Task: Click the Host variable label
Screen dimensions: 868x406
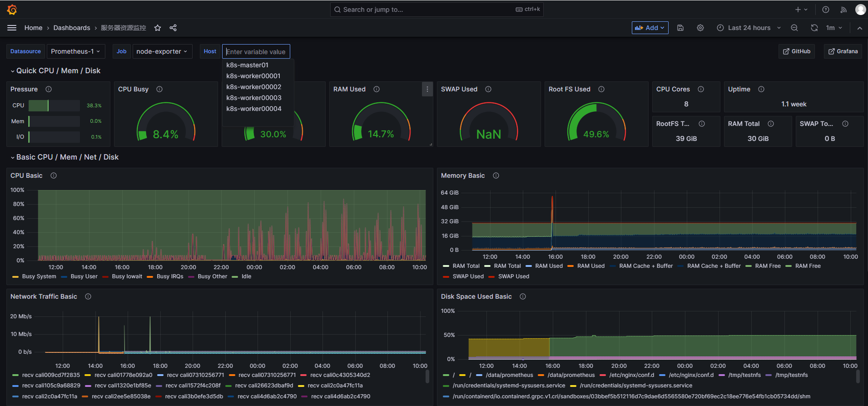Action: pos(210,51)
